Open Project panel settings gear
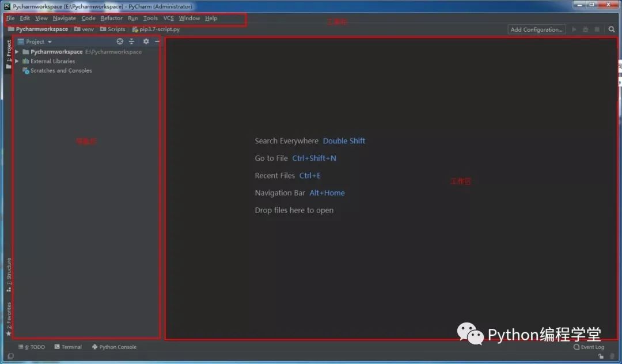This screenshot has width=622, height=364. point(146,41)
